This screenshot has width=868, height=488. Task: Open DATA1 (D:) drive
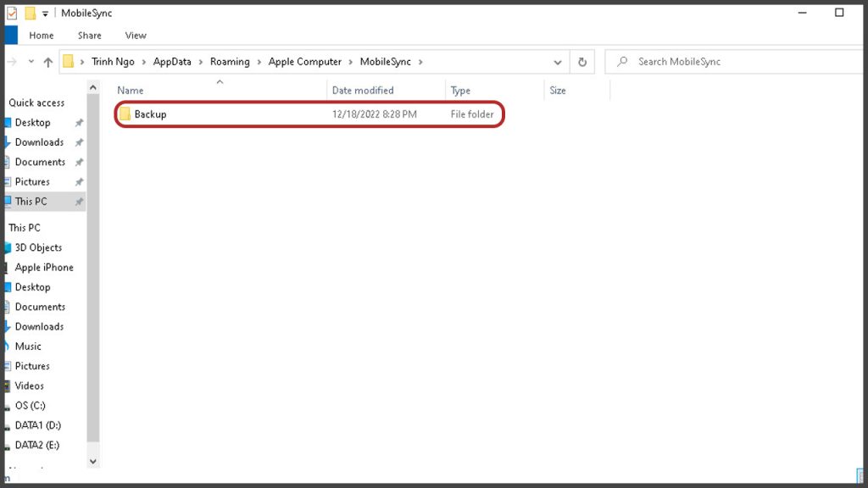click(x=37, y=425)
